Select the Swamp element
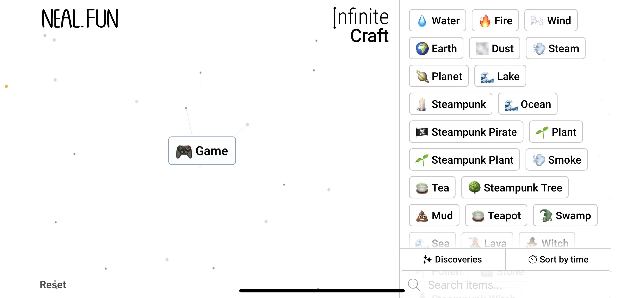 [x=565, y=215]
